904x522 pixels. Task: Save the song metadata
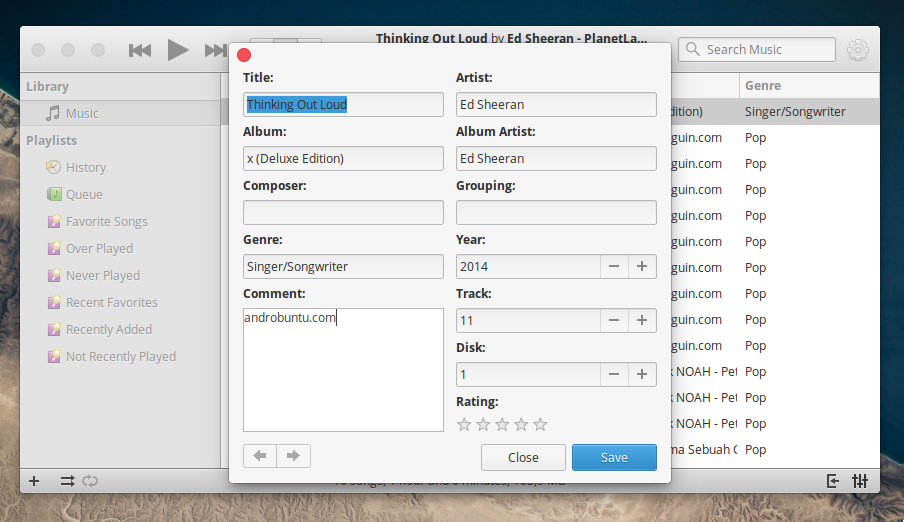614,457
